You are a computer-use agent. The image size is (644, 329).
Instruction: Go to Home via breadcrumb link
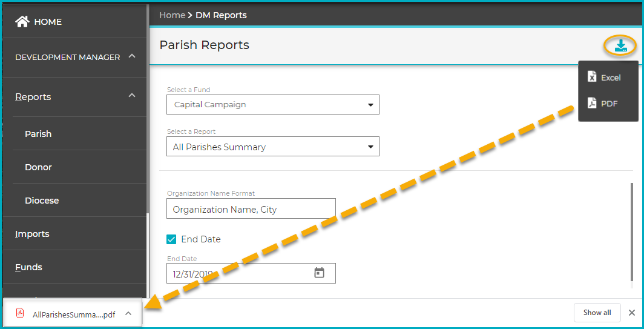(172, 15)
